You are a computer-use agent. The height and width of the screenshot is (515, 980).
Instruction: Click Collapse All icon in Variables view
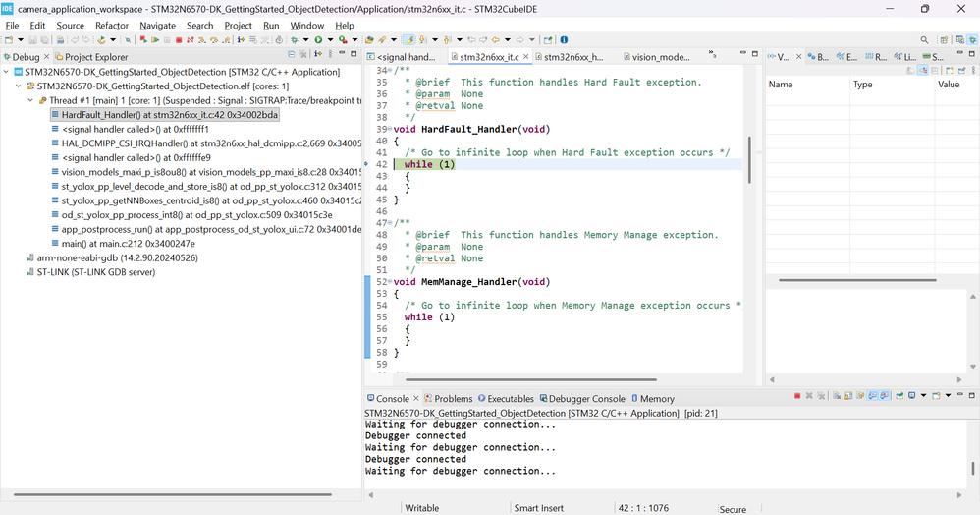point(935,71)
